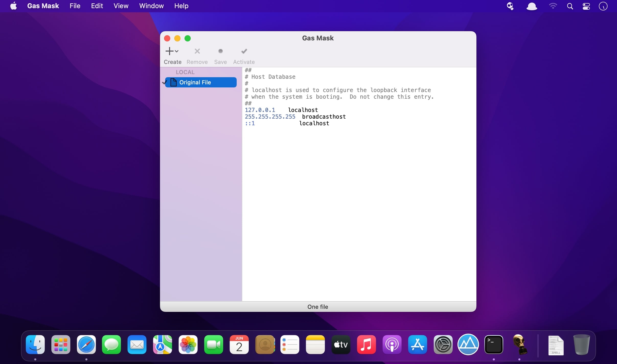
Task: Open the Gas Mask application menu
Action: tap(43, 6)
